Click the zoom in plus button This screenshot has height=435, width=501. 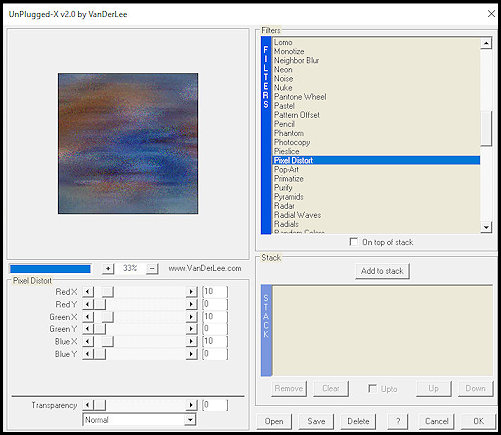click(108, 268)
